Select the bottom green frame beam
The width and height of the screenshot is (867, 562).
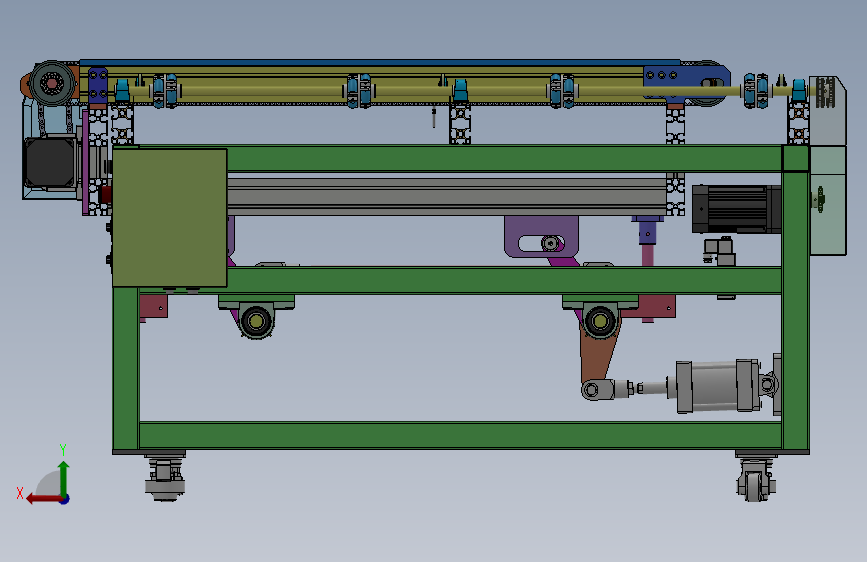tap(460, 435)
